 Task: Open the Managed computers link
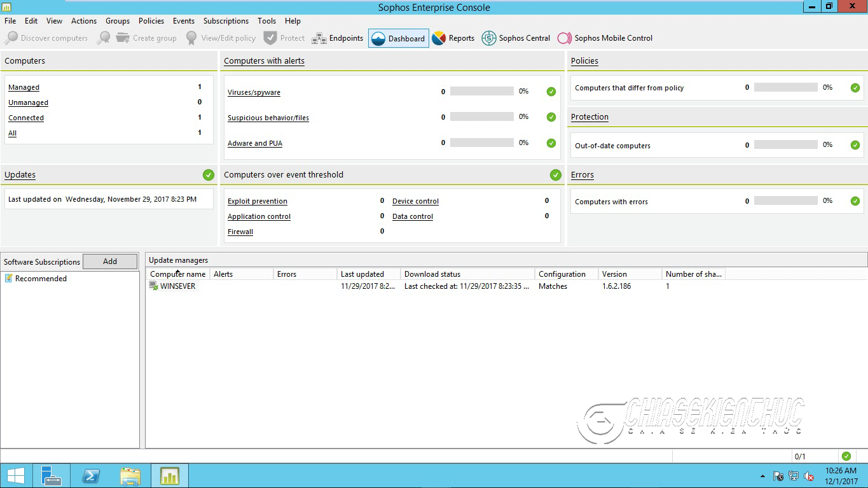tap(24, 87)
